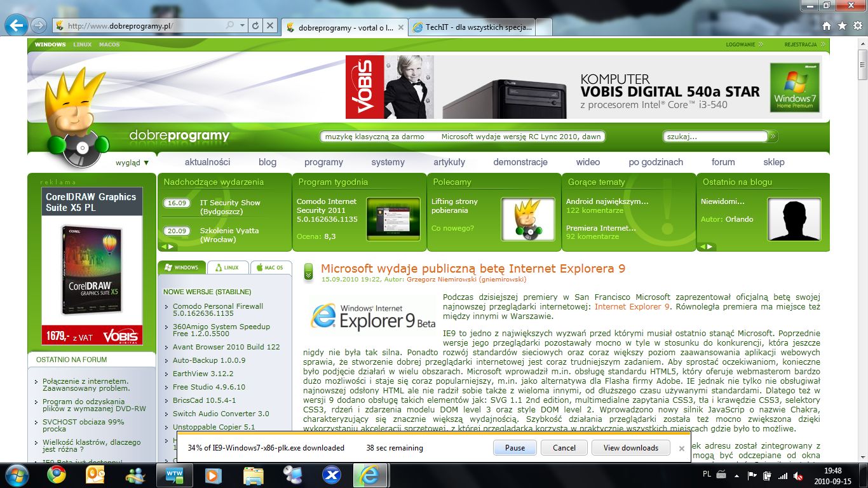Open author link Grzegorz Niemirowski
This screenshot has width=868, height=488.
click(x=466, y=279)
